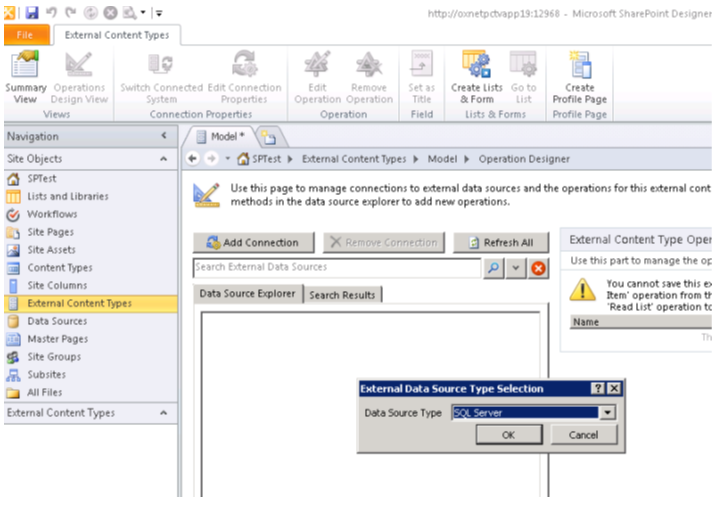723x507 pixels.
Task: Open Data Sources in navigation
Action: click(x=57, y=321)
